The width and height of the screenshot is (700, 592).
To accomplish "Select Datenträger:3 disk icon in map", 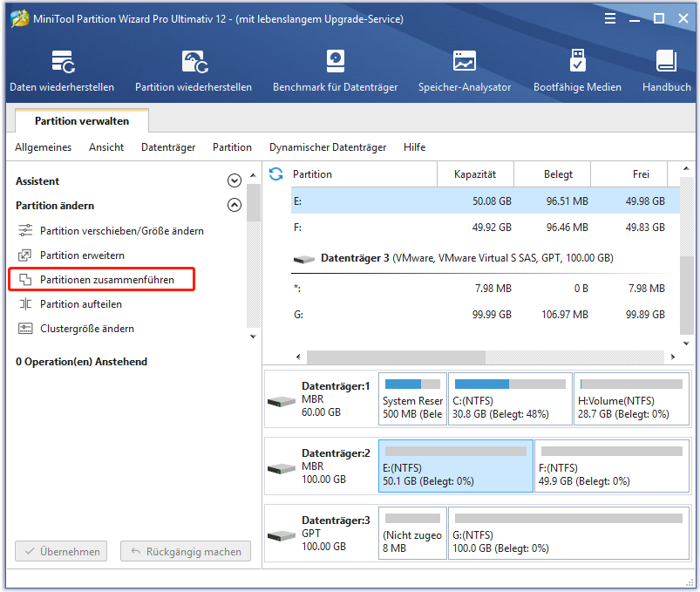I will tap(282, 535).
